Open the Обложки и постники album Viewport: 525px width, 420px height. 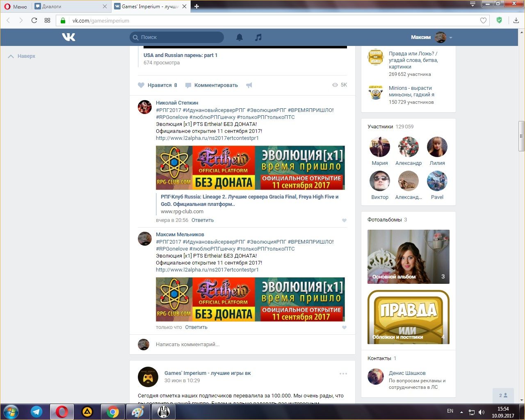point(409,317)
